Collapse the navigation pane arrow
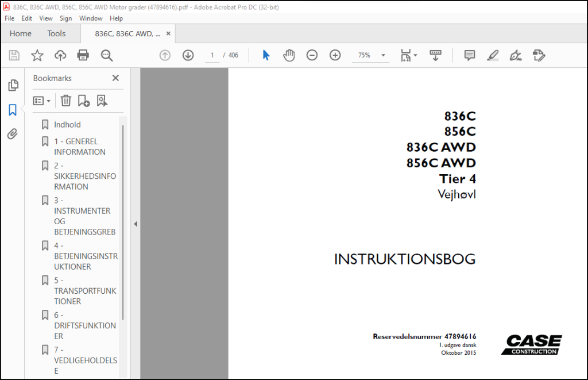 tap(136, 224)
